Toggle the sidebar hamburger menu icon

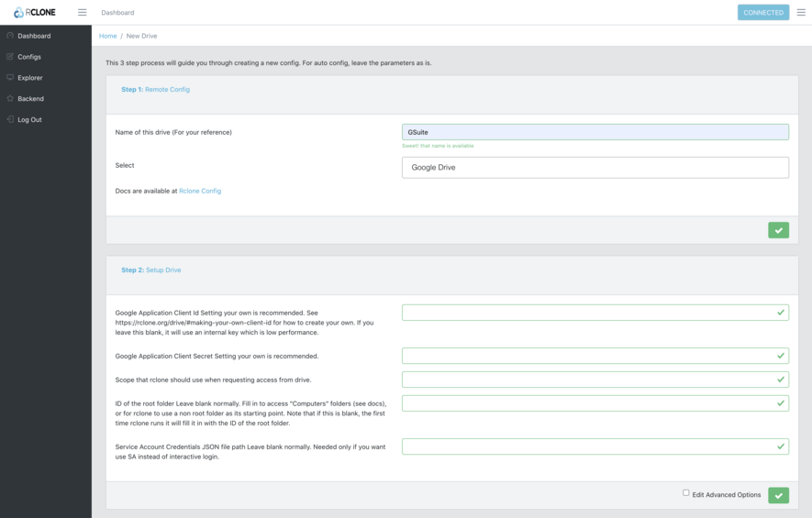click(83, 13)
